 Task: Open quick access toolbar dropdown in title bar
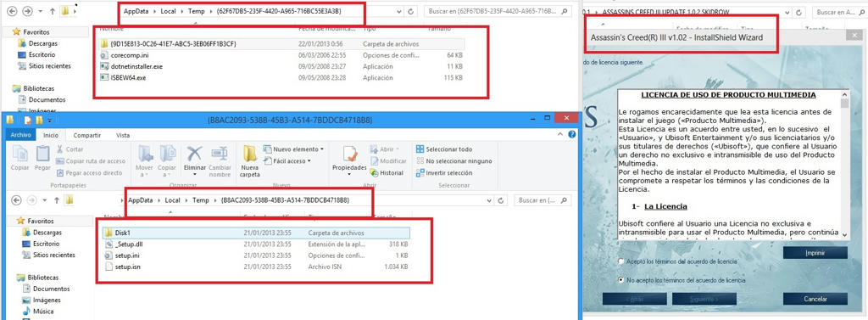[50, 120]
